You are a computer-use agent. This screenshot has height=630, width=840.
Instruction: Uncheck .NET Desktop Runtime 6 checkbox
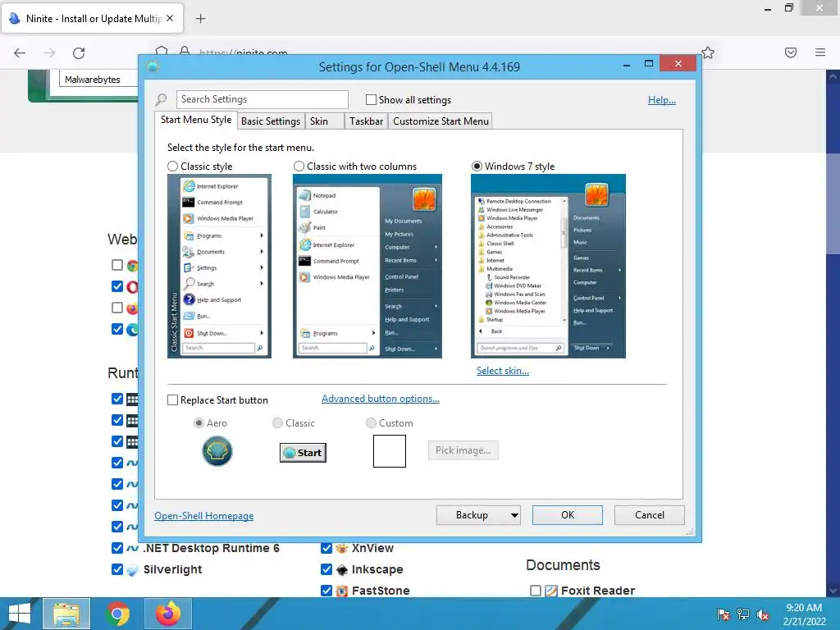tap(117, 548)
